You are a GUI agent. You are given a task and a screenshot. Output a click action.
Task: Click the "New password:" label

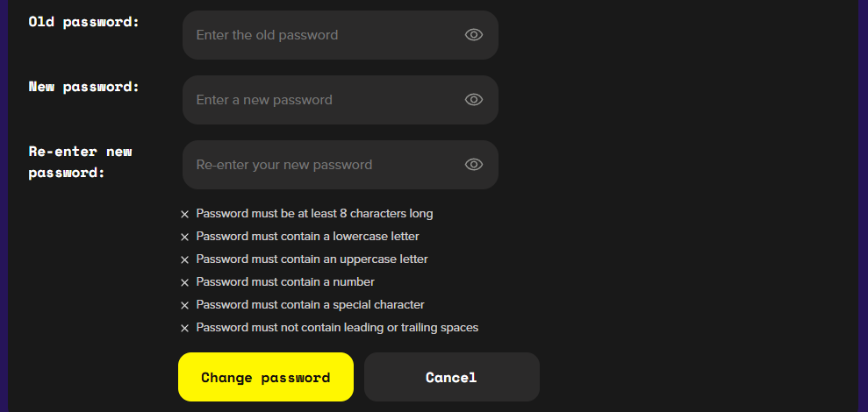[x=84, y=86]
